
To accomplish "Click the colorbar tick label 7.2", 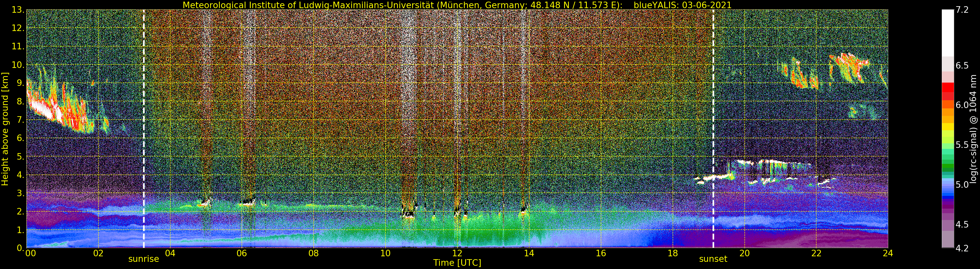I will click(962, 10).
